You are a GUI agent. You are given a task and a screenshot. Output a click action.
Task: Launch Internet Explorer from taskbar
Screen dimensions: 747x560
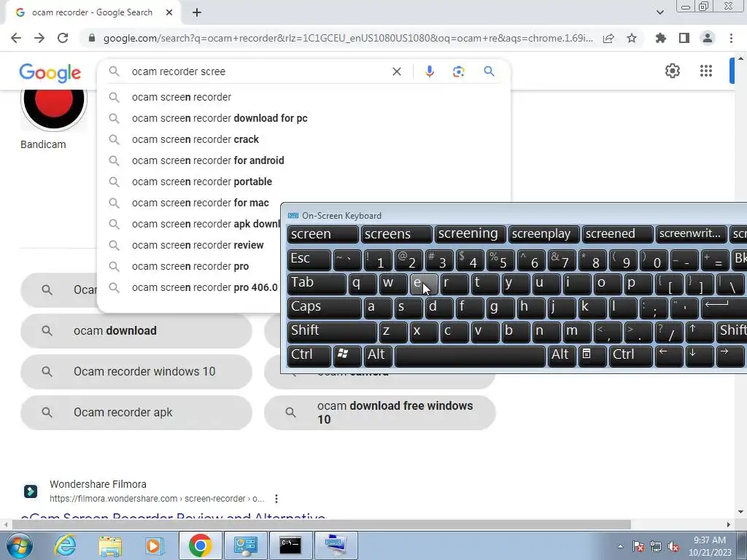click(x=65, y=545)
